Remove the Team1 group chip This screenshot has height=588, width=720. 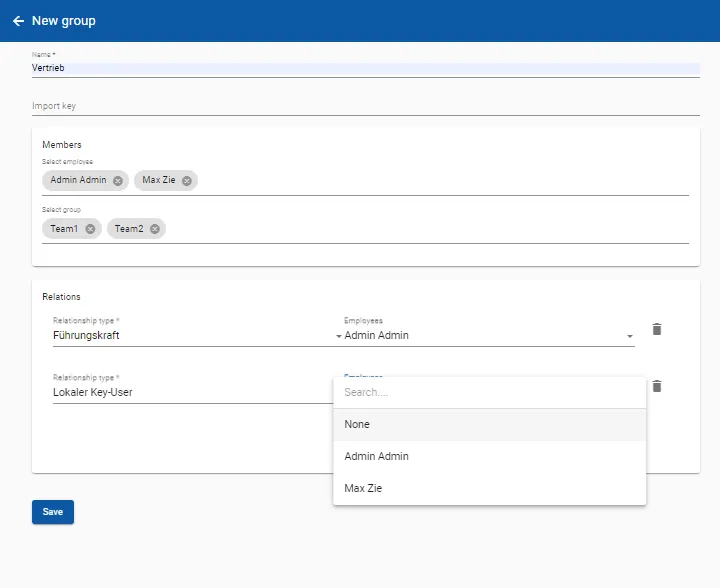90,229
